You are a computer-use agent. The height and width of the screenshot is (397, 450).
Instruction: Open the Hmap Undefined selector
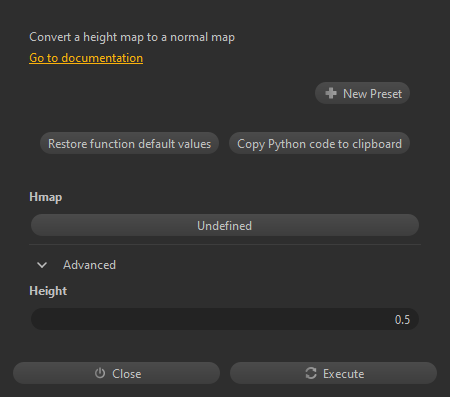pos(225,225)
